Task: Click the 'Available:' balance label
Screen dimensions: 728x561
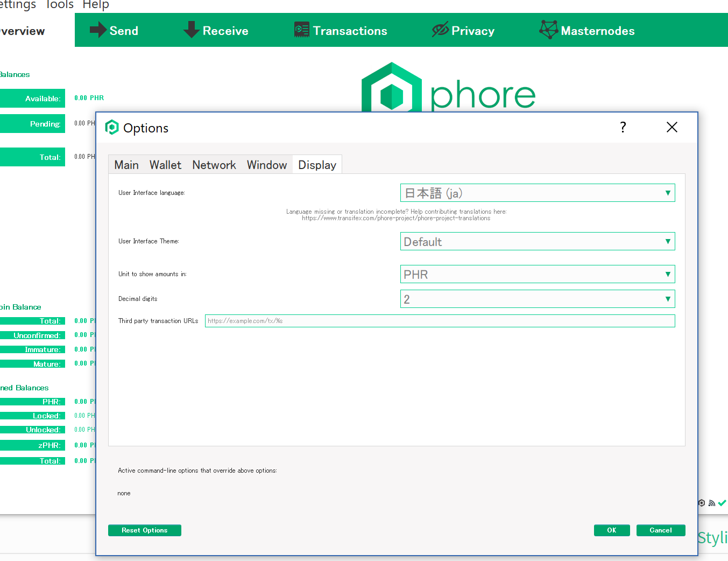Action: (x=32, y=99)
